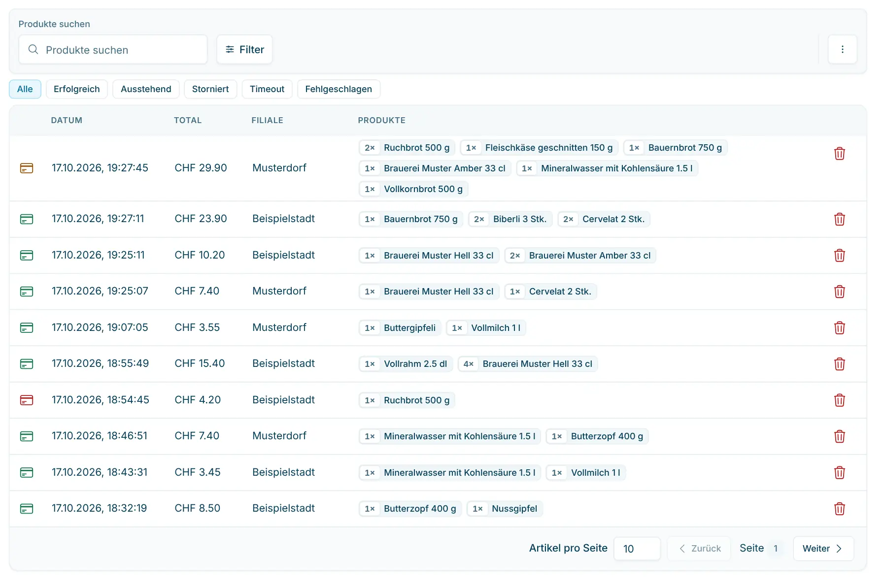The width and height of the screenshot is (885, 588).
Task: Open the Filter options
Action: (x=244, y=49)
